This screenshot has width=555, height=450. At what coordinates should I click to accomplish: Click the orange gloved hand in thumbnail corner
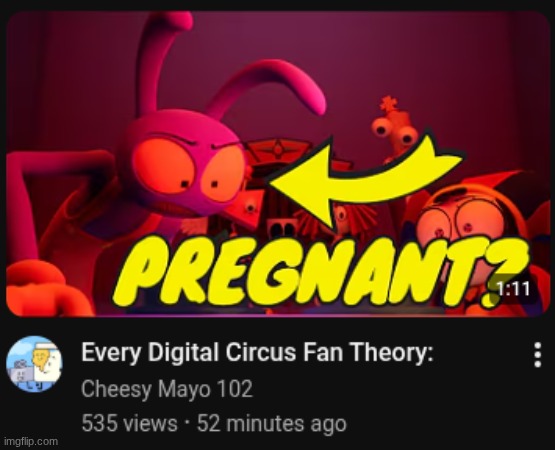[44, 289]
